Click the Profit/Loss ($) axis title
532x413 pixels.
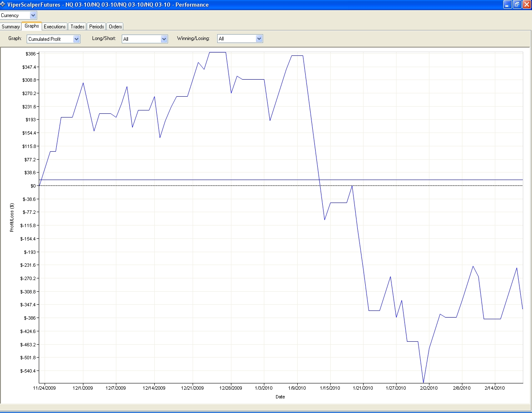(12, 218)
